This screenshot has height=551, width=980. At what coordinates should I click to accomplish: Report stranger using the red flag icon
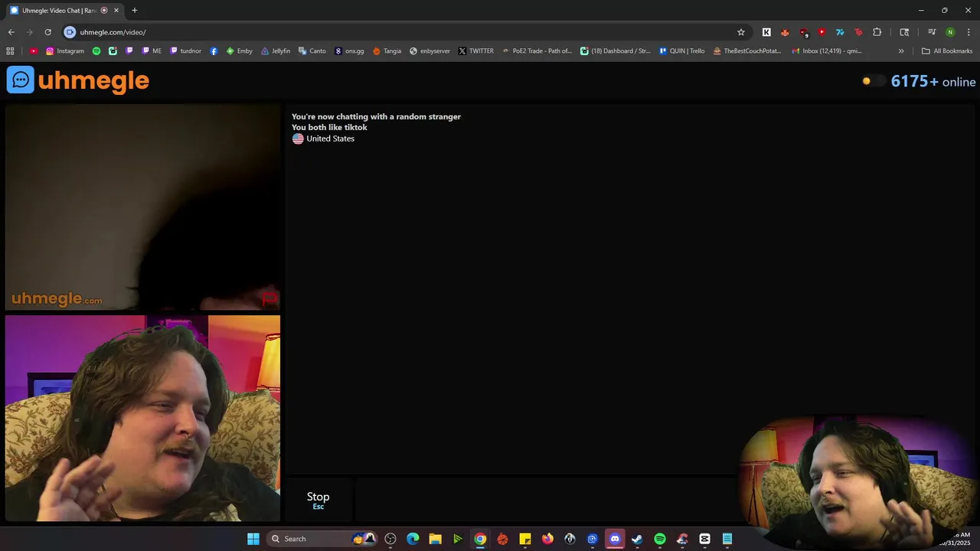[x=269, y=298]
